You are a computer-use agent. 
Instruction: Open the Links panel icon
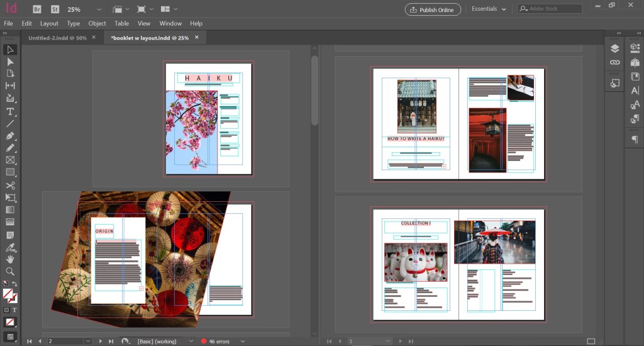click(615, 63)
